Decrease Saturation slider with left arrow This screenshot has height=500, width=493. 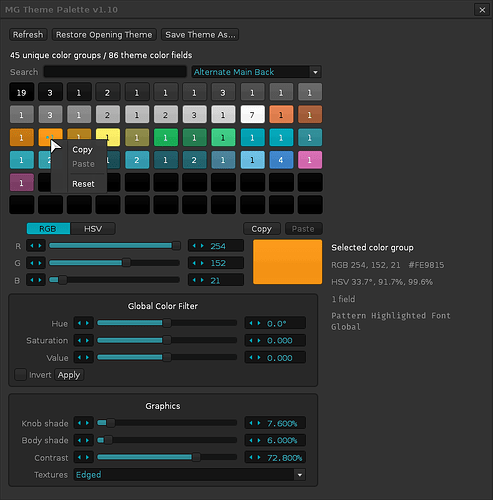[x=79, y=340]
